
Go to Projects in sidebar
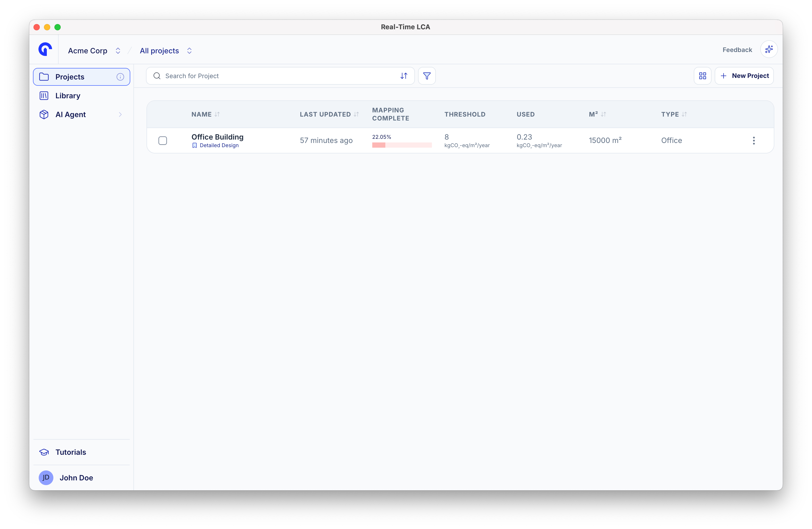click(82, 77)
